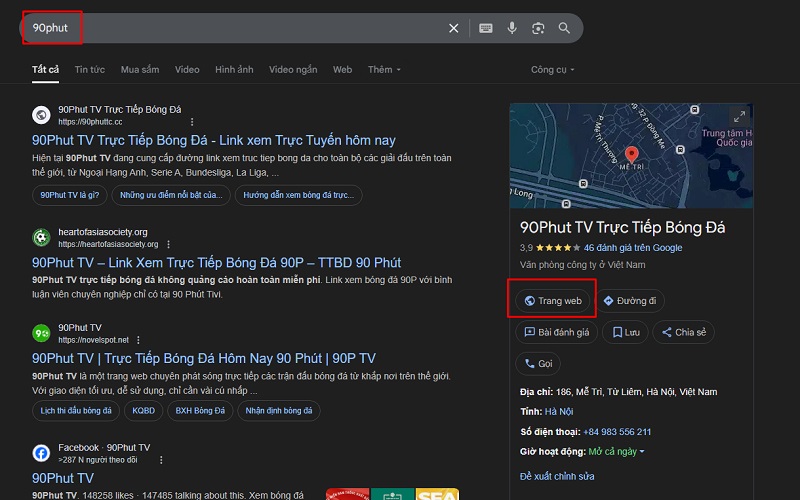The image size is (800, 500).
Task: Click the Gọi call button
Action: pos(538,364)
